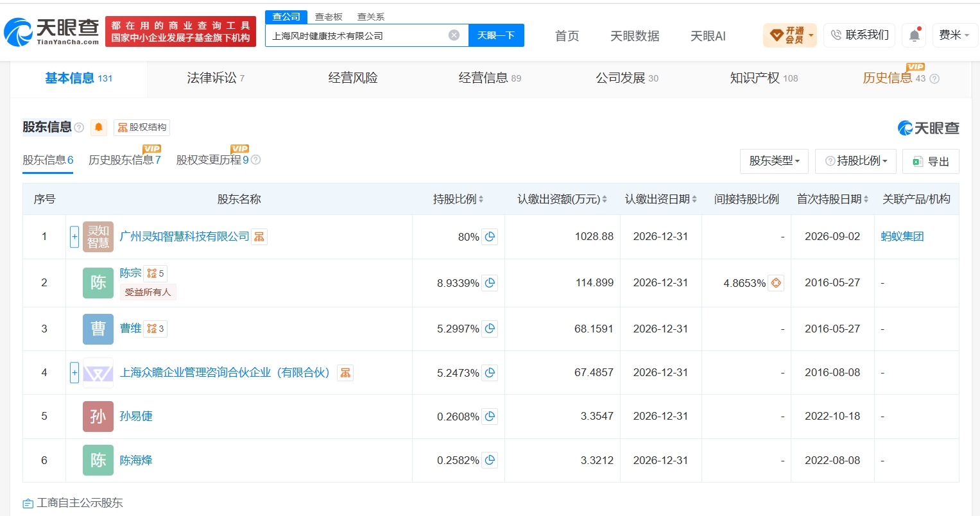The width and height of the screenshot is (980, 516).
Task: Expand the 上海众瞻企业管理咨询合伙企业 row
Action: coord(74,372)
